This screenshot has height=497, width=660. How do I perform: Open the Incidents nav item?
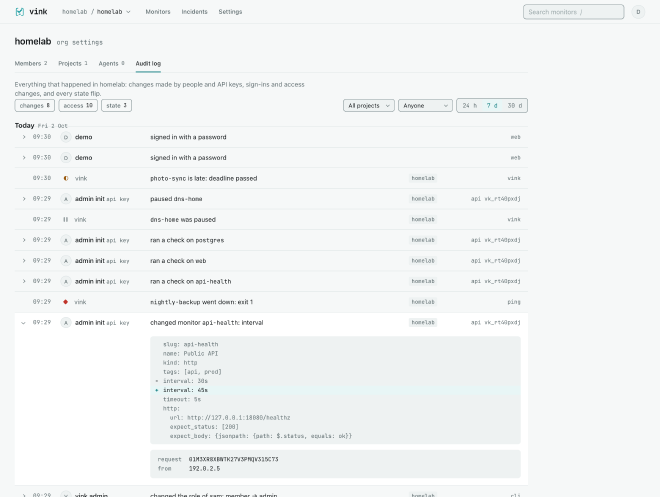(194, 12)
